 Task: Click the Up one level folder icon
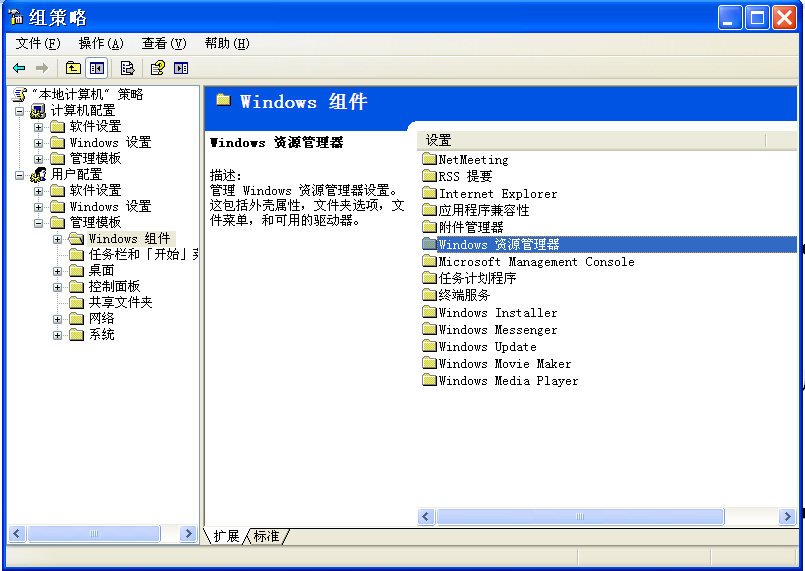73,68
